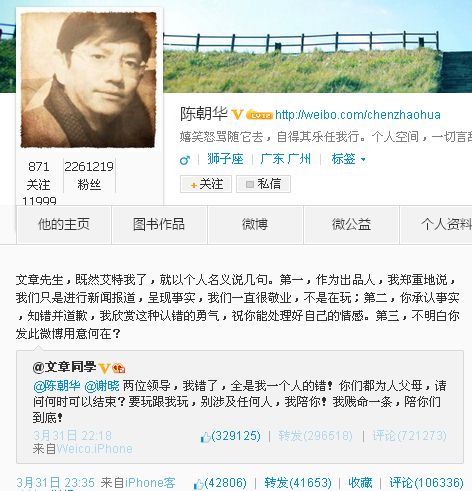Click the @谢晓 mention link
472x491 pixels.
pos(102,386)
